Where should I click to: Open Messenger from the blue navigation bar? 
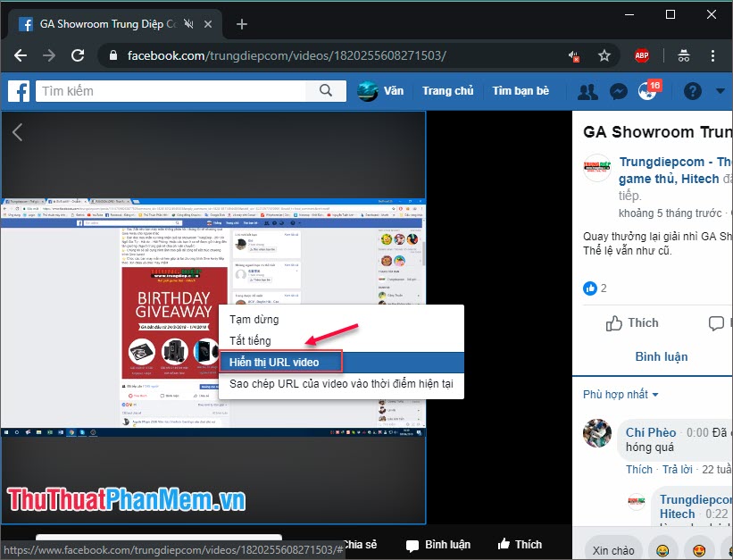click(618, 91)
